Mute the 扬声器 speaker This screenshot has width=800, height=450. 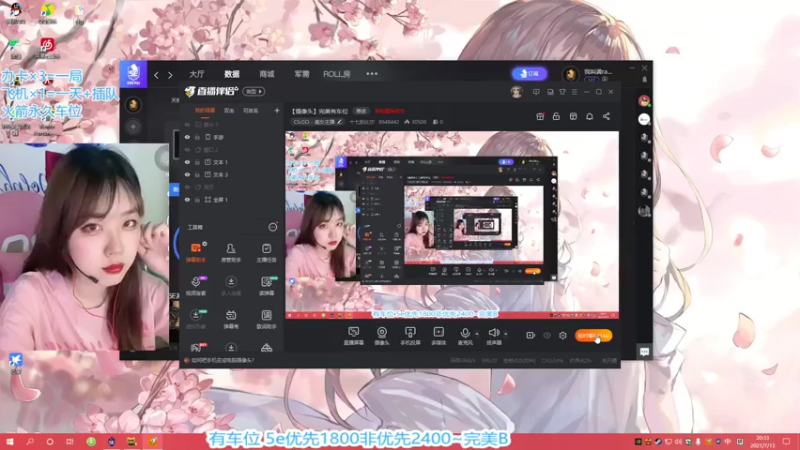pyautogui.click(x=493, y=336)
